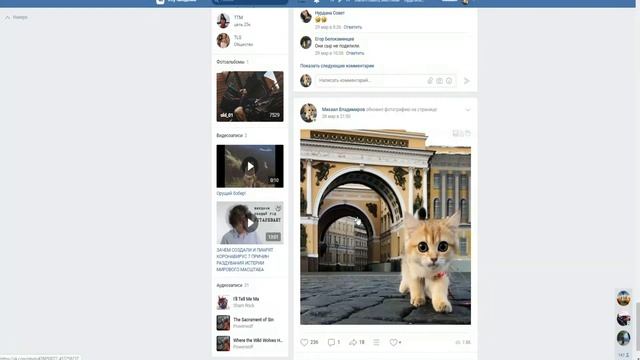Open the TTM group avatar
Screen dimensions: 640x360
tap(223, 21)
